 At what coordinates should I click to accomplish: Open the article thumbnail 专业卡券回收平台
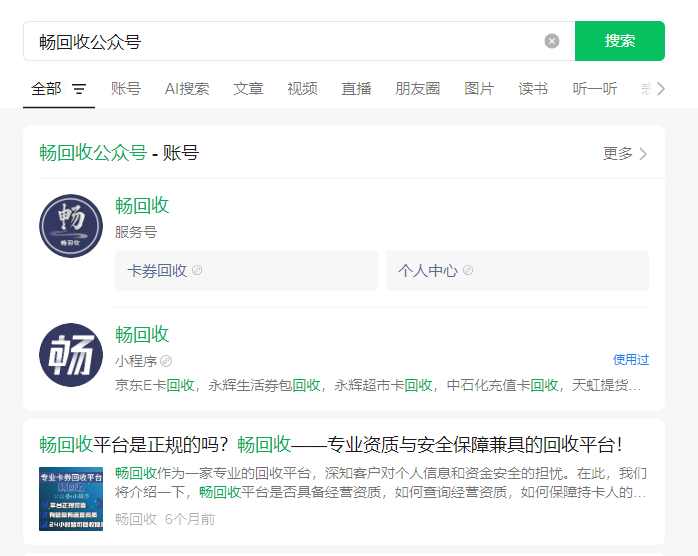coord(71,499)
